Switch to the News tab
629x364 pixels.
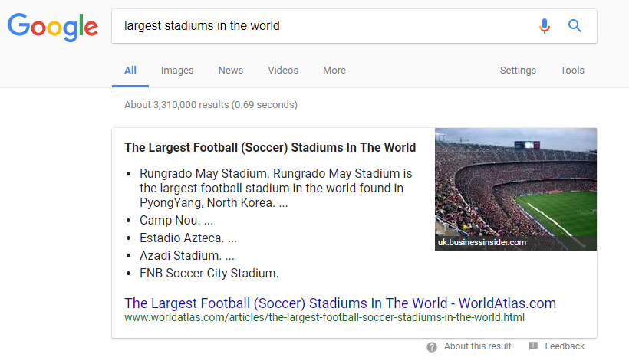pyautogui.click(x=231, y=71)
